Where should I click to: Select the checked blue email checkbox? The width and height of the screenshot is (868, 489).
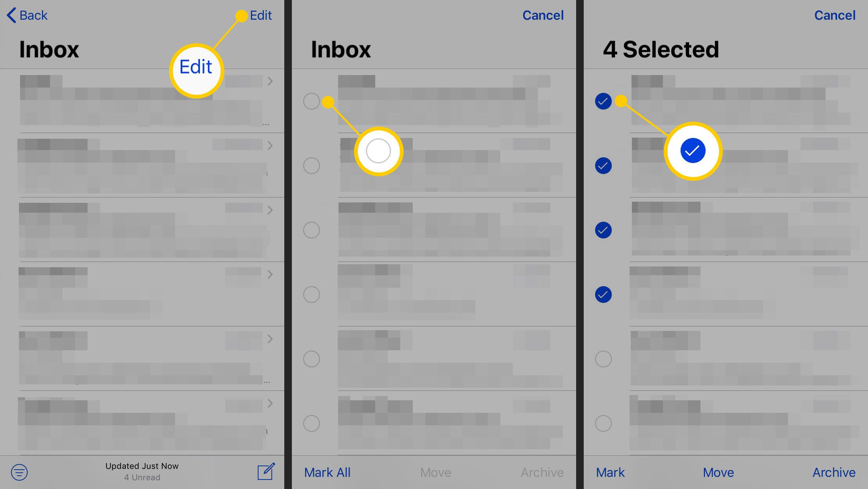[603, 101]
